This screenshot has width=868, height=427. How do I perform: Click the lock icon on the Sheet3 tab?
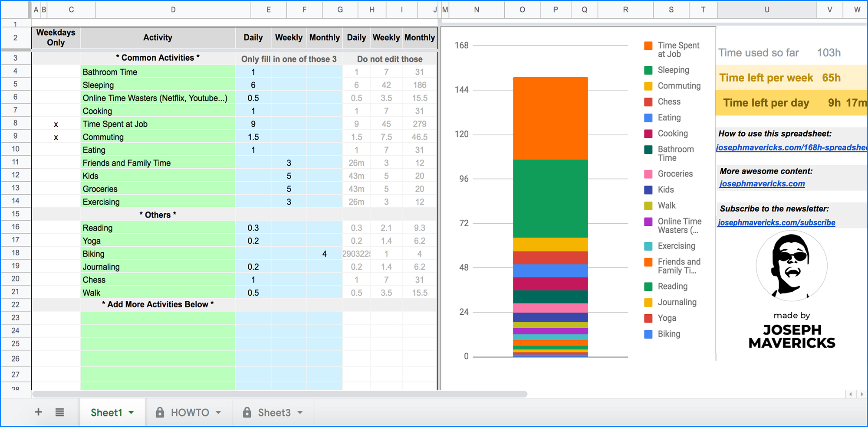[x=247, y=412]
